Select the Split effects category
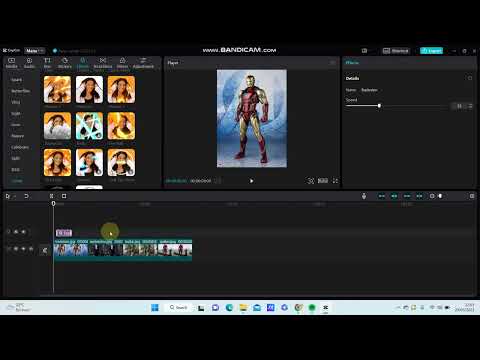 point(16,158)
